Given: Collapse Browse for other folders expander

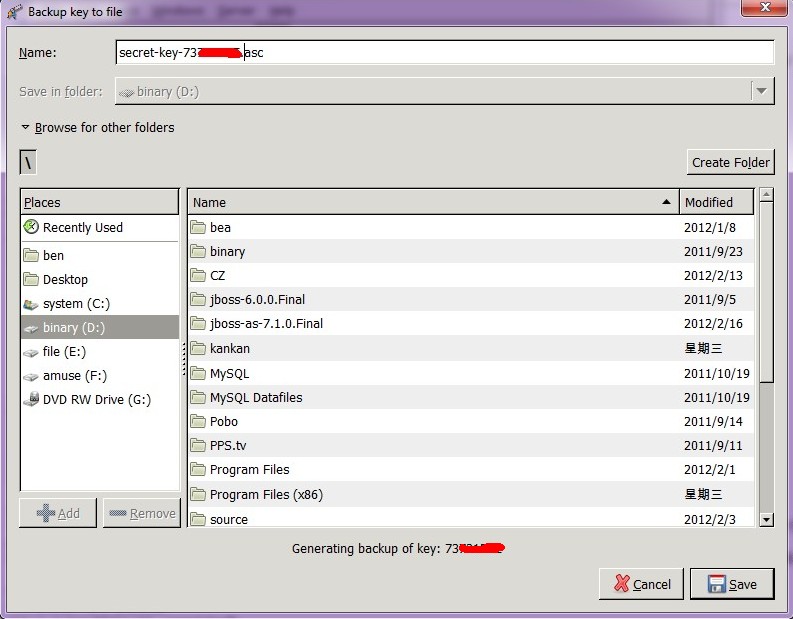Looking at the screenshot, I should pyautogui.click(x=98, y=127).
